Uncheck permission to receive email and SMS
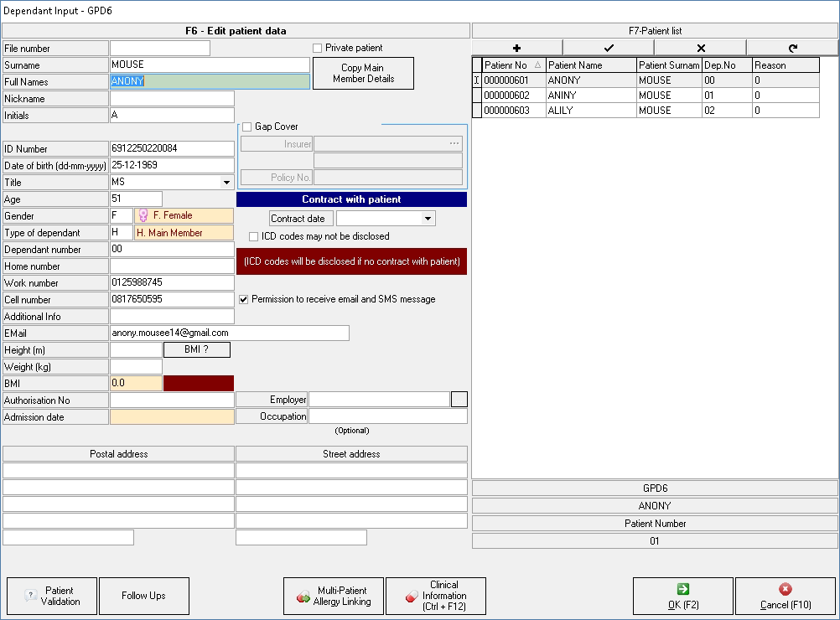Viewport: 840px width, 620px height. pos(244,299)
